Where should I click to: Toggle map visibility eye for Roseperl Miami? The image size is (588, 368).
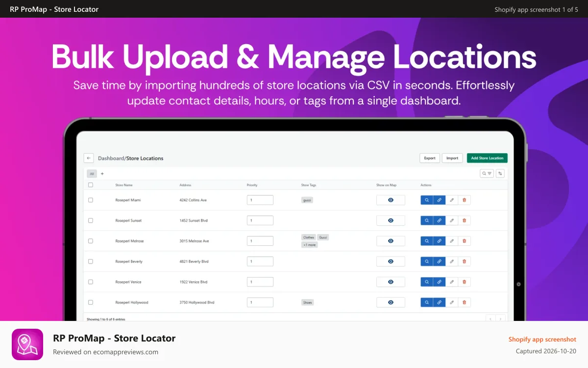point(391,200)
